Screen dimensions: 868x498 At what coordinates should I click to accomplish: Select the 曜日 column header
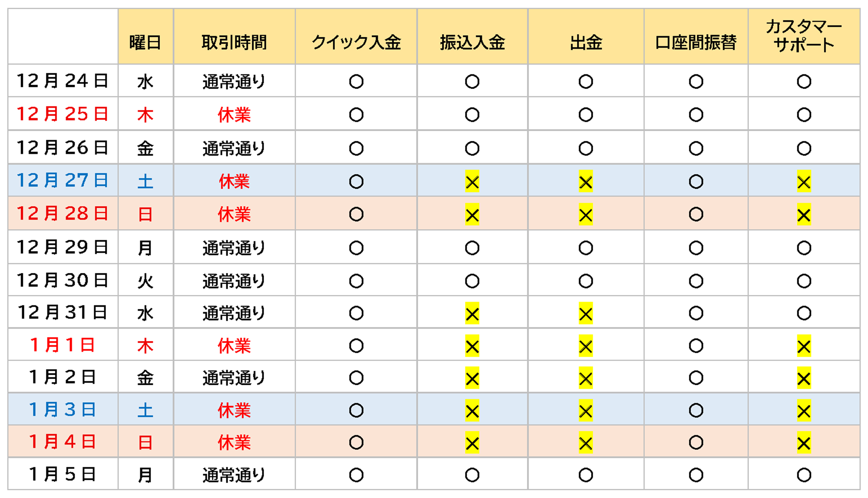click(x=145, y=43)
